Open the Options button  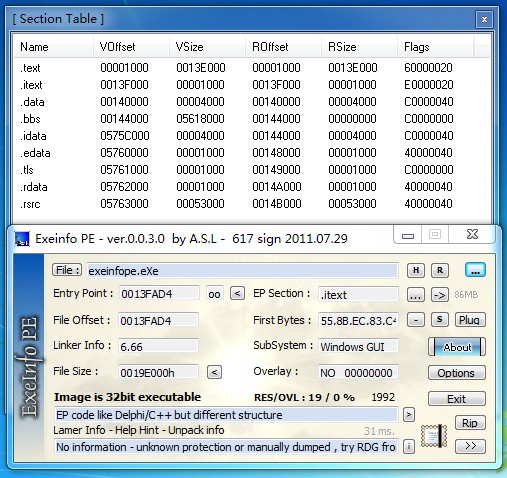click(457, 373)
